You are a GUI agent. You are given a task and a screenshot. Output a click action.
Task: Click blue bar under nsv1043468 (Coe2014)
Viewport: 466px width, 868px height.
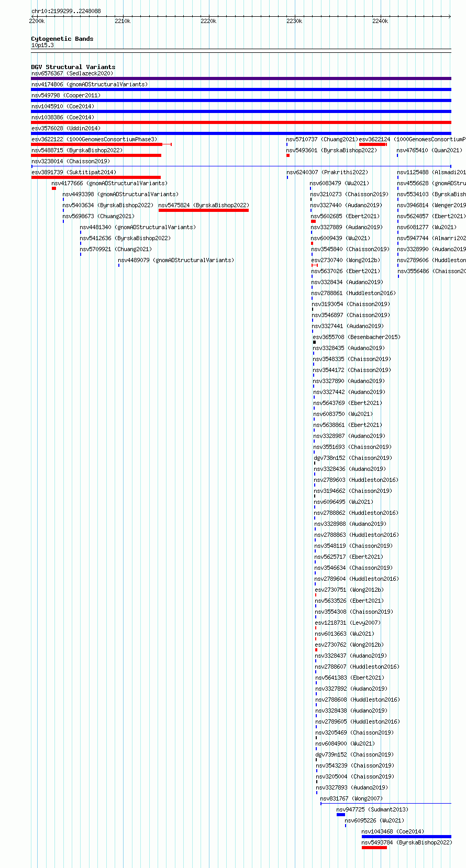coord(406,837)
